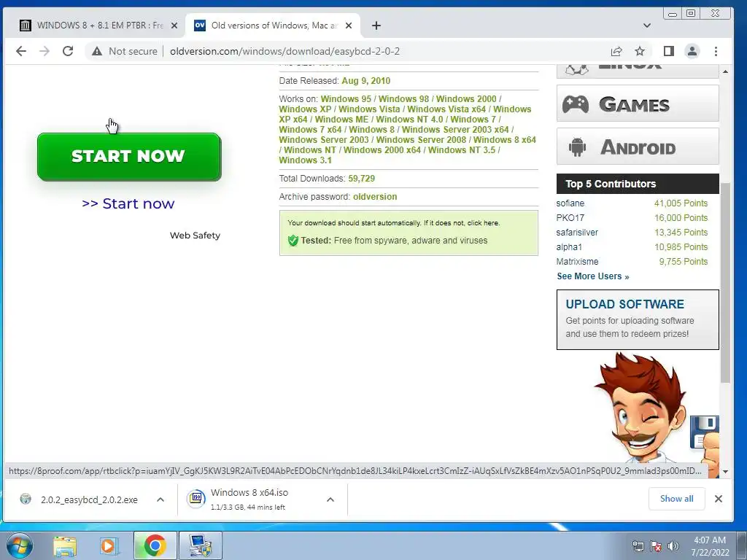This screenshot has width=747, height=560.
Task: Click the Windows 8 x64.iso download item
Action: [x=249, y=499]
